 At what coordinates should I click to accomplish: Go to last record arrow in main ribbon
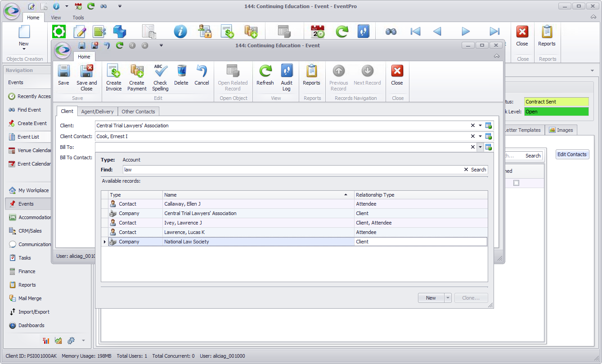click(494, 31)
